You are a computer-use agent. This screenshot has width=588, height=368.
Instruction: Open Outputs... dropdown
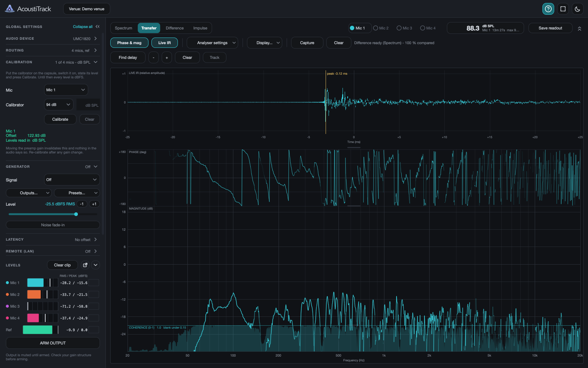[x=29, y=193]
